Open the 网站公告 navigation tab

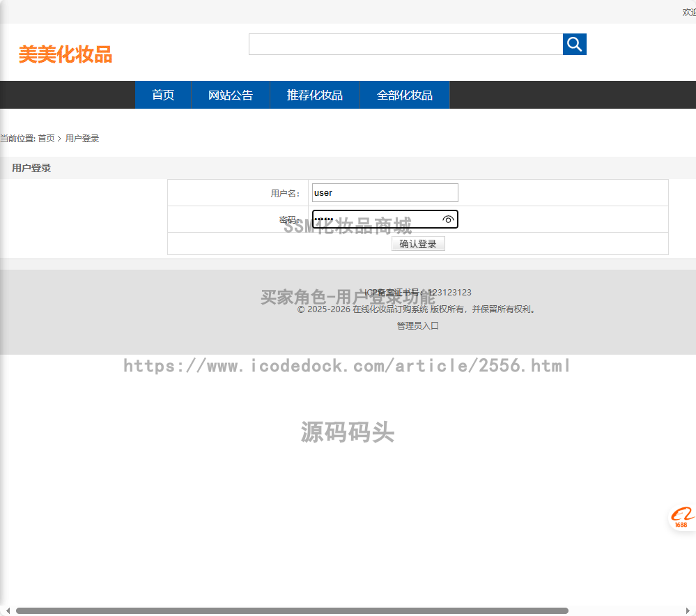click(231, 95)
